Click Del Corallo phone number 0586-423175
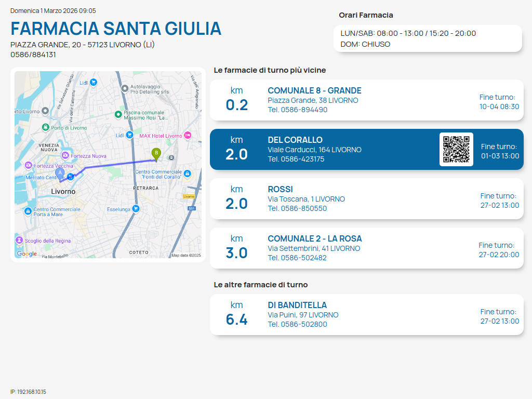Viewport: 532px width, 399px height. 296,159
